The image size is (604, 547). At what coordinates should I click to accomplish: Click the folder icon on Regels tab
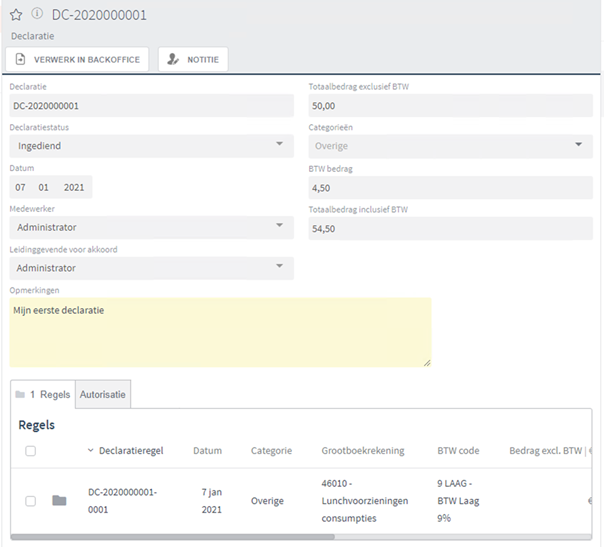[x=20, y=394]
